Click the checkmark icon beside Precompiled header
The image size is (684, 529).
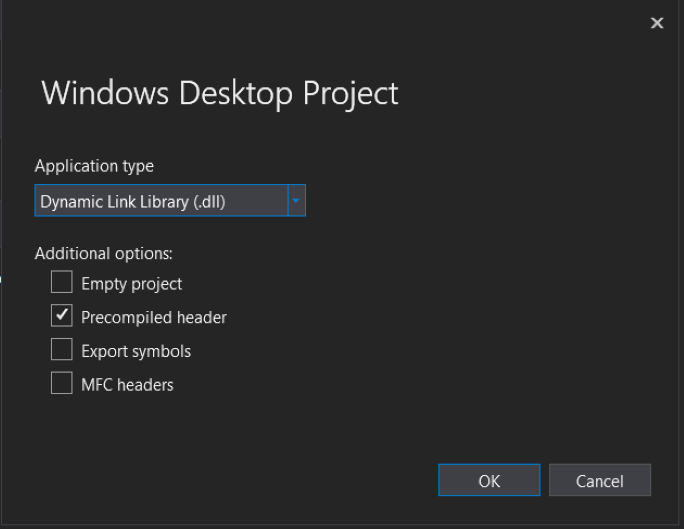click(x=62, y=314)
